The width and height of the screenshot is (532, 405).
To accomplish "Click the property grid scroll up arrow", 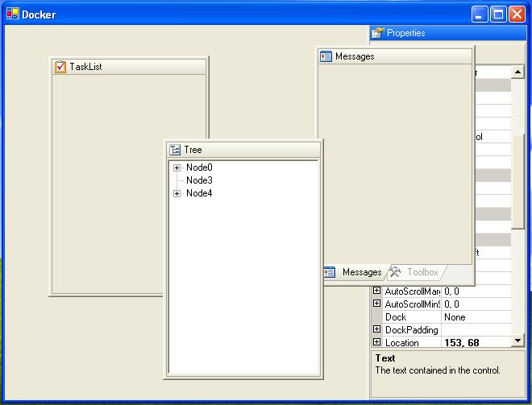I will click(x=517, y=72).
